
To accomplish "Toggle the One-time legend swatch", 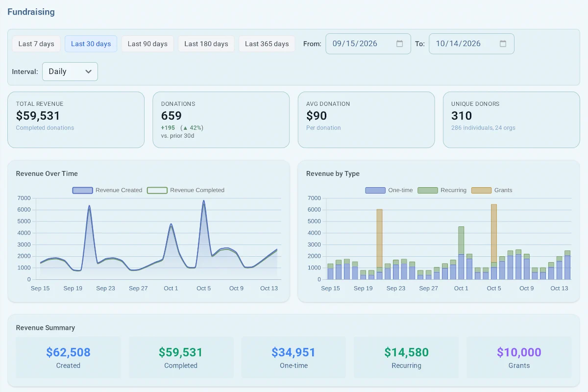I will 375,190.
